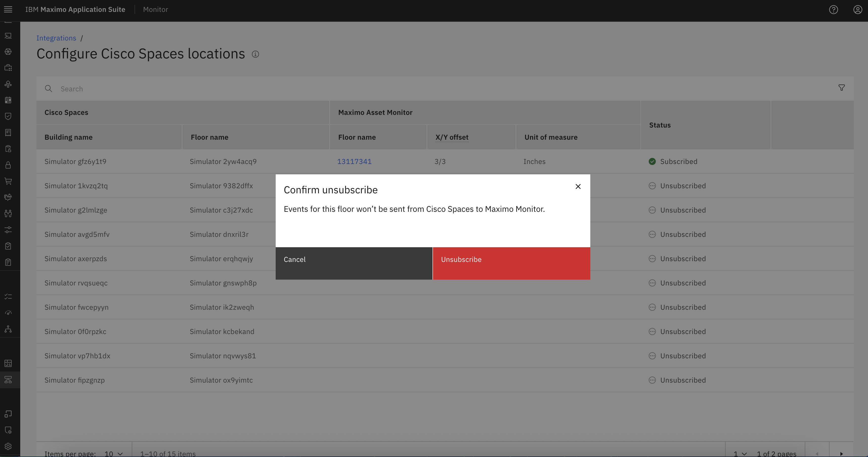
Task: Select row Simulator gfz6y1t9
Action: tap(445, 161)
